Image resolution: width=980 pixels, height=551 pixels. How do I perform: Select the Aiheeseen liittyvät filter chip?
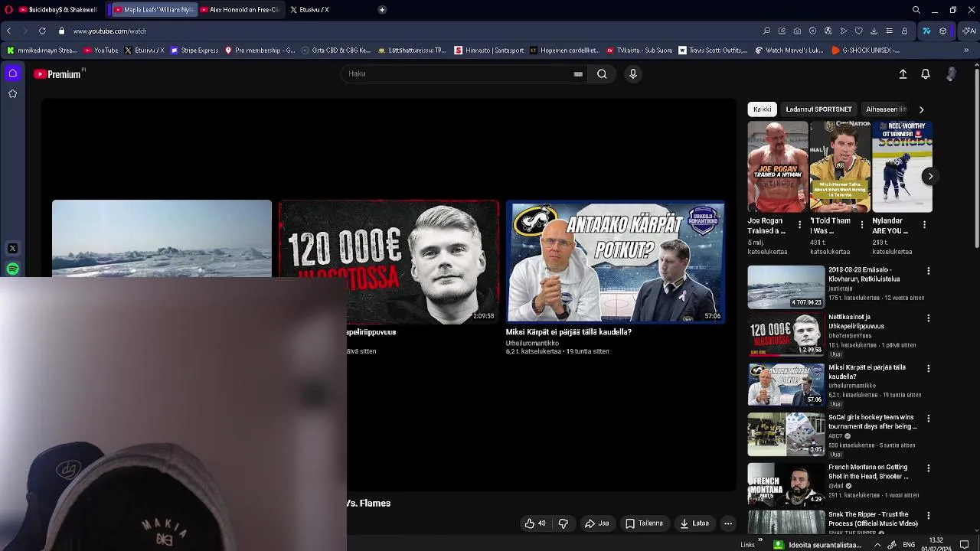[x=886, y=109]
